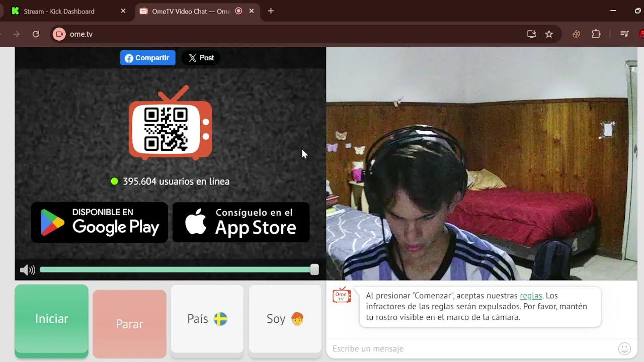
Task: Click the recording indicator on OmeTV tab
Action: 238,11
